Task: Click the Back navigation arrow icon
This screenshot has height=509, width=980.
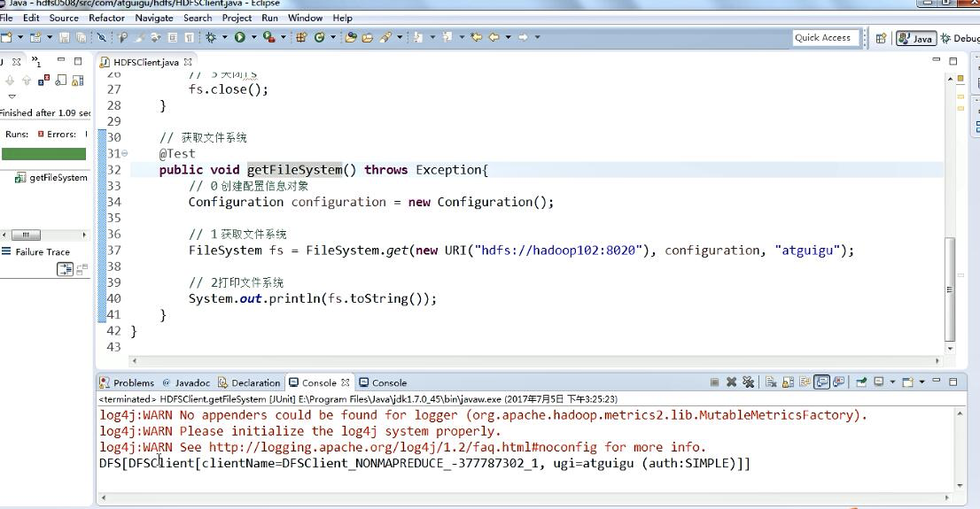Action: point(494,37)
